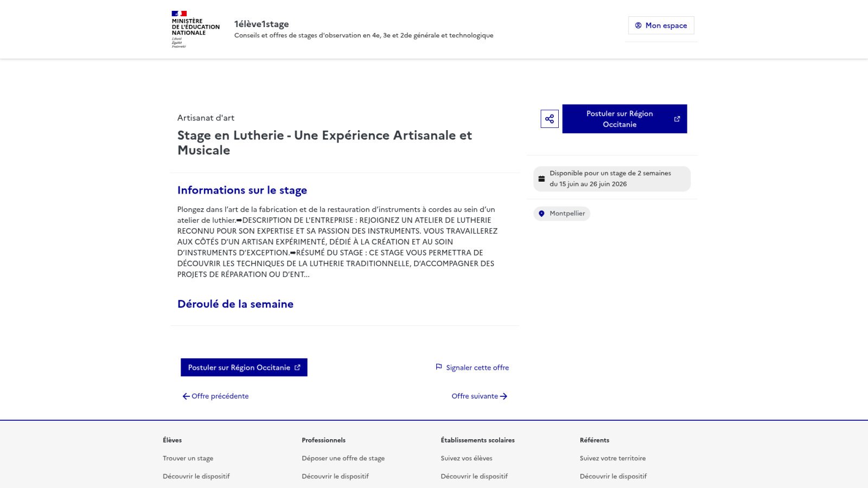Click the right arrow icon of Offre suivante
This screenshot has height=488, width=868.
[x=503, y=396]
